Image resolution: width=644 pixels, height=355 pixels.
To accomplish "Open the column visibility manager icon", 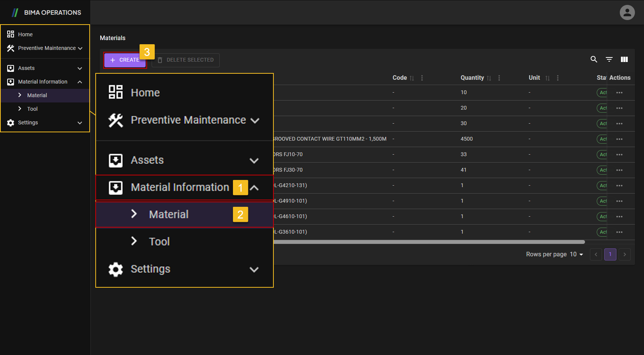I will click(x=624, y=59).
